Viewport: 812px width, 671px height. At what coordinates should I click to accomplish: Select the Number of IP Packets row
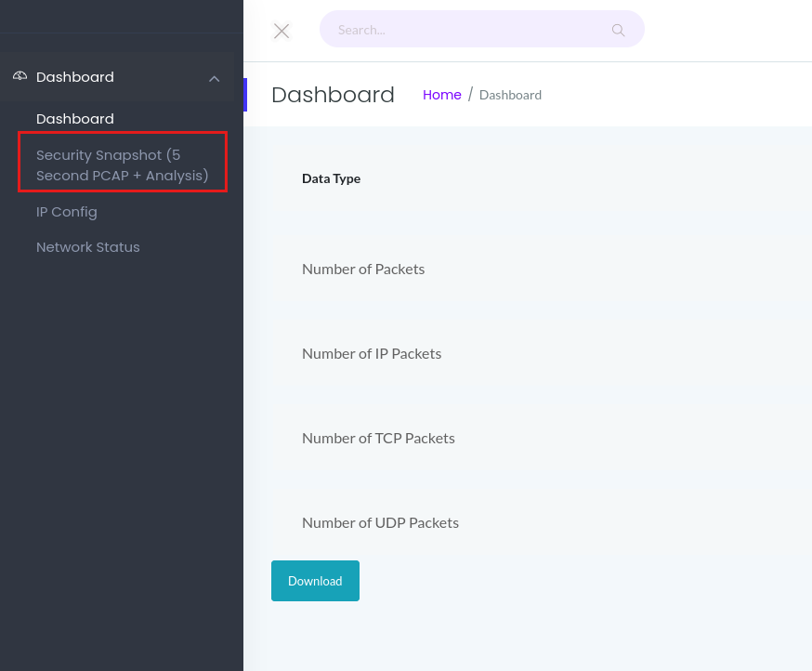click(x=372, y=353)
